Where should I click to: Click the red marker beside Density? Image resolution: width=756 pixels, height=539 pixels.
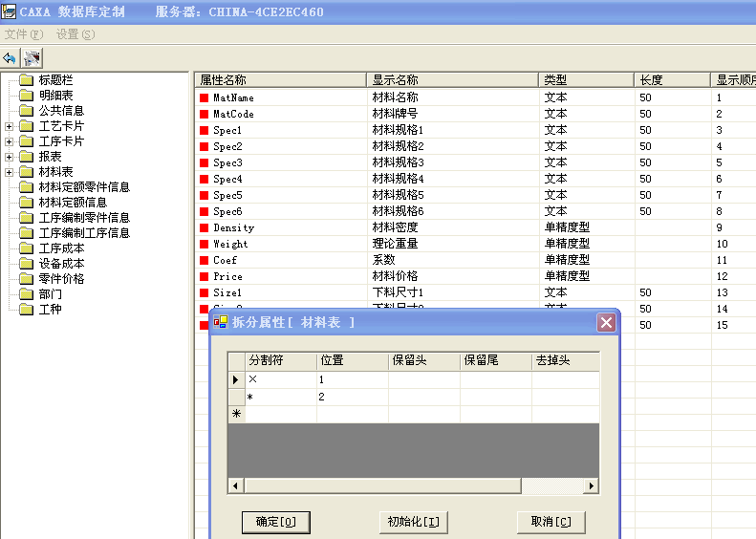click(x=204, y=227)
